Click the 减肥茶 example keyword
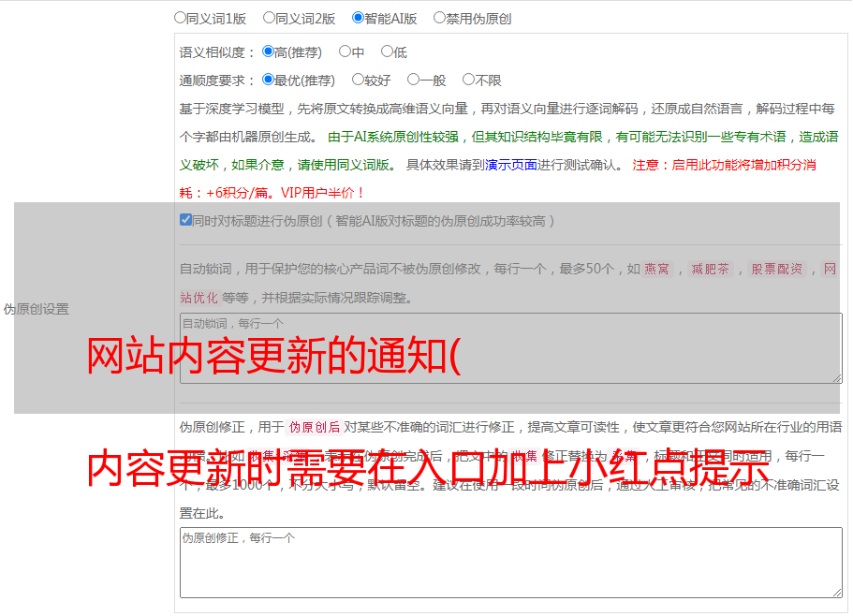 pos(710,269)
